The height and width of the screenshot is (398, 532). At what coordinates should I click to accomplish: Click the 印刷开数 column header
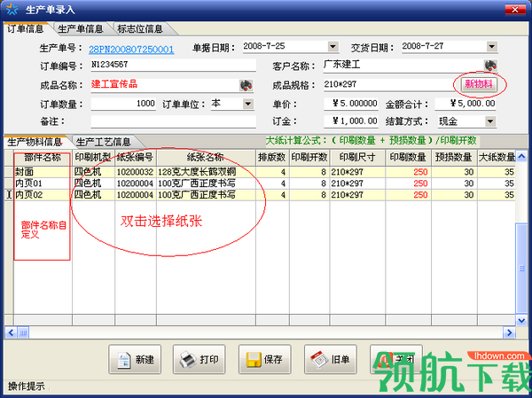pyautogui.click(x=309, y=158)
